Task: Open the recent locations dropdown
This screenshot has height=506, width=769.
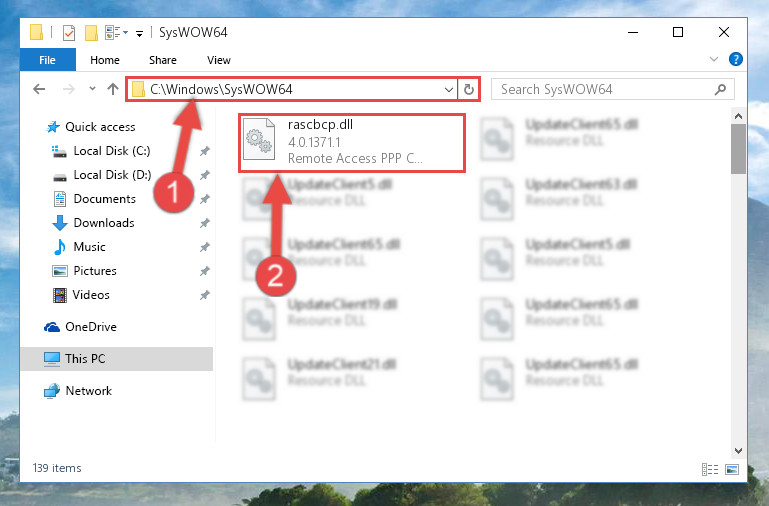Action: tap(92, 89)
